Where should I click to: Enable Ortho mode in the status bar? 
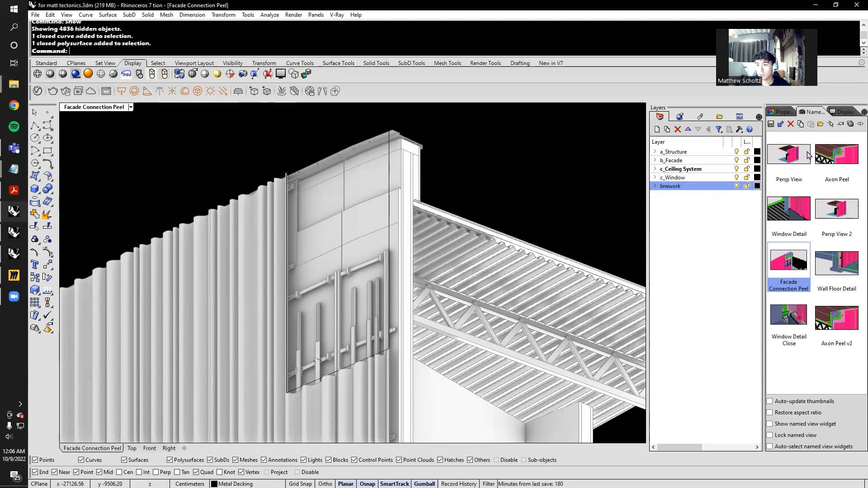[325, 483]
